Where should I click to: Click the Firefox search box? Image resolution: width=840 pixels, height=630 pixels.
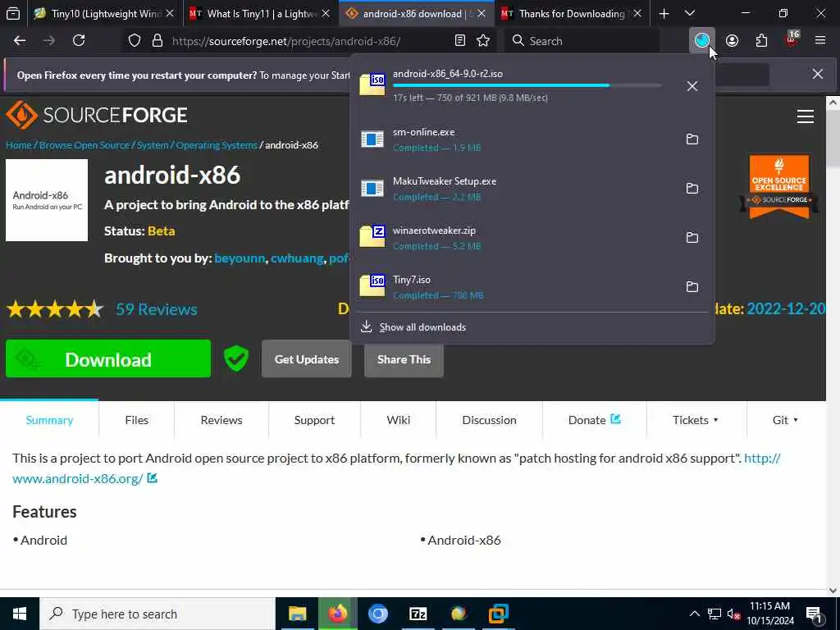582,41
